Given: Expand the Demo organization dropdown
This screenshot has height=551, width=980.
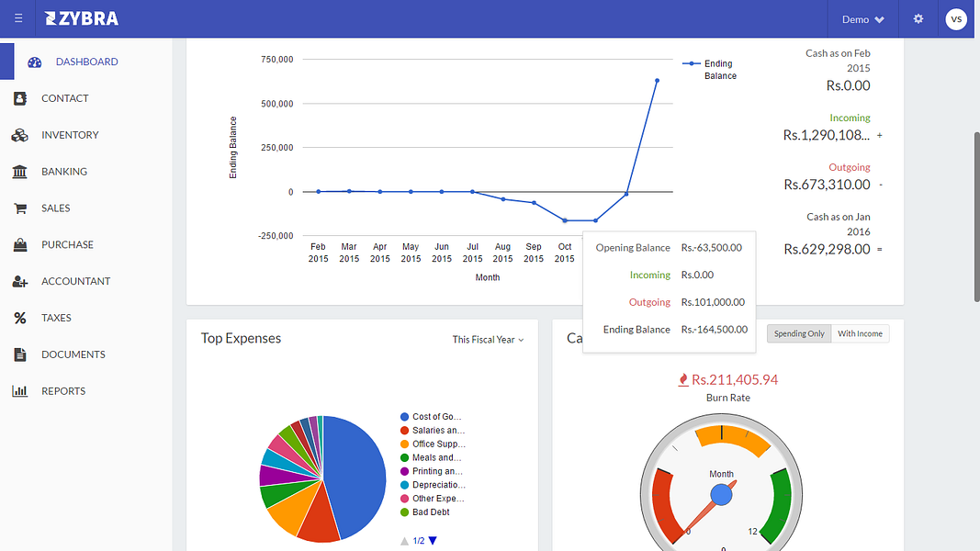Looking at the screenshot, I should (863, 19).
